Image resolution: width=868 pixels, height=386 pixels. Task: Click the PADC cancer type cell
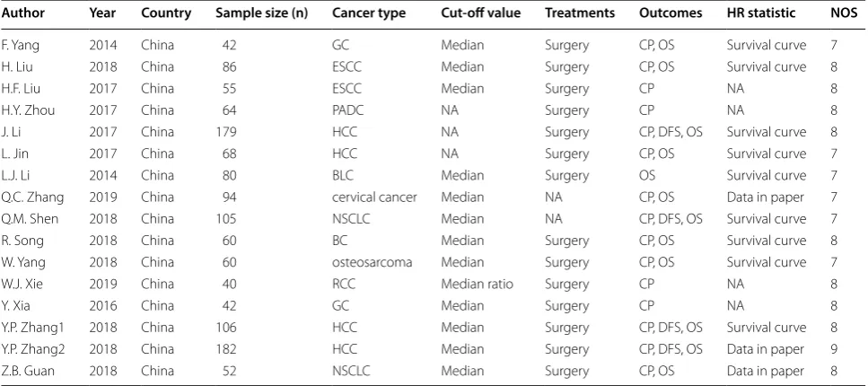tap(348, 110)
